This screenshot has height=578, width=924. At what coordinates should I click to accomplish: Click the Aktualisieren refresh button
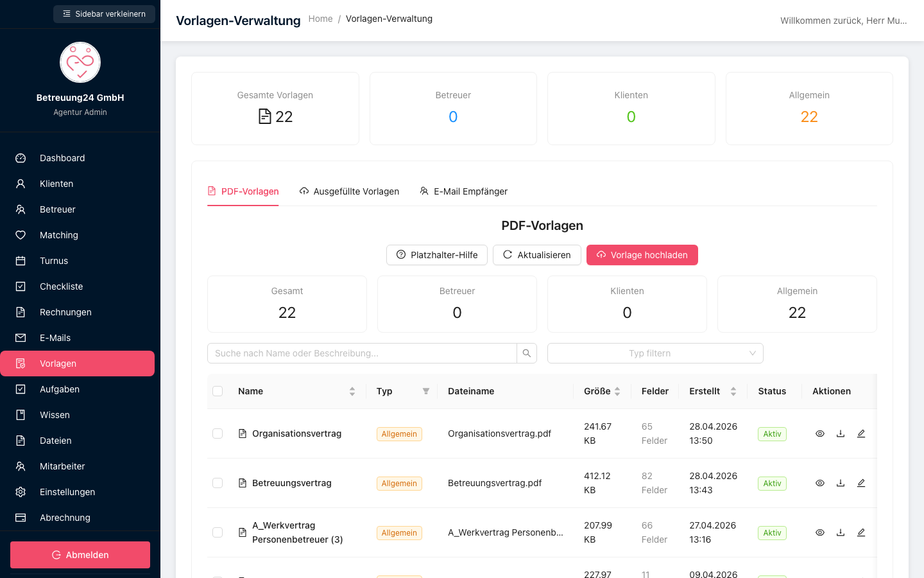pyautogui.click(x=537, y=255)
